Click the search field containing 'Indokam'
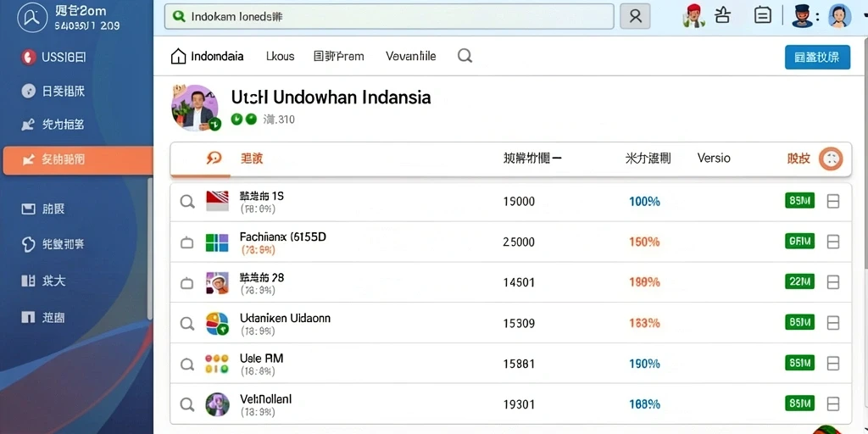The height and width of the screenshot is (434, 868). click(389, 17)
